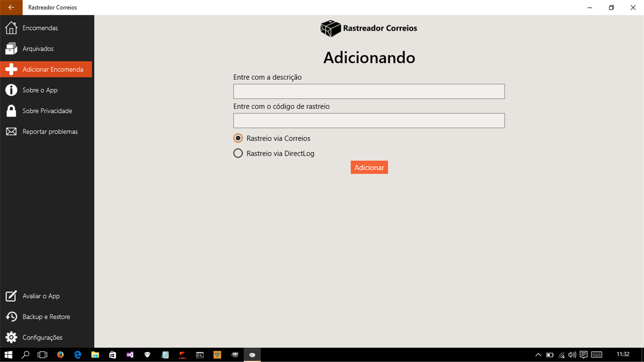Image resolution: width=644 pixels, height=362 pixels.
Task: Open the Encomendas home section
Action: pos(47,28)
